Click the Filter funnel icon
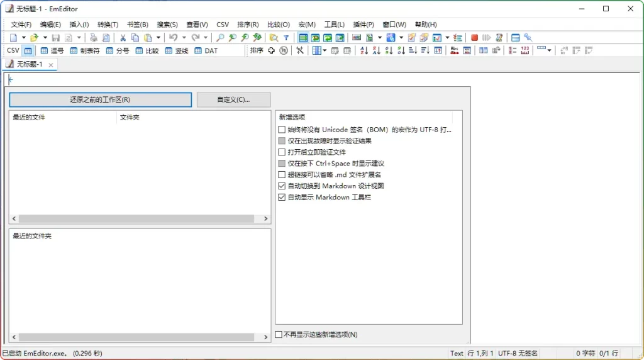 [x=286, y=38]
